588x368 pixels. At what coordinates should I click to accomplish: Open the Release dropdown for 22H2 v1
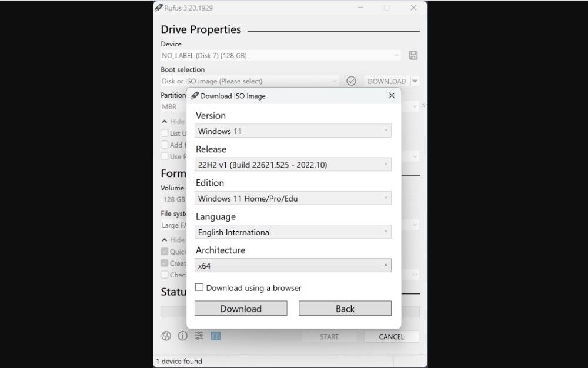click(293, 165)
